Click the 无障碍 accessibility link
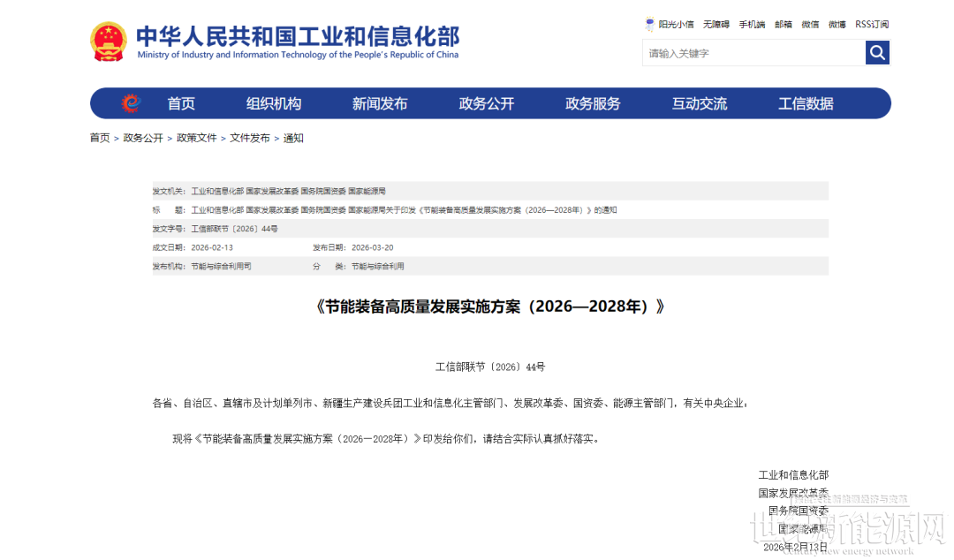 [x=716, y=25]
